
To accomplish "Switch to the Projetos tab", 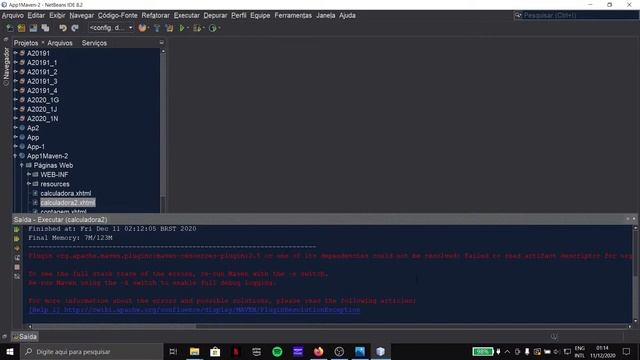I will (26, 43).
